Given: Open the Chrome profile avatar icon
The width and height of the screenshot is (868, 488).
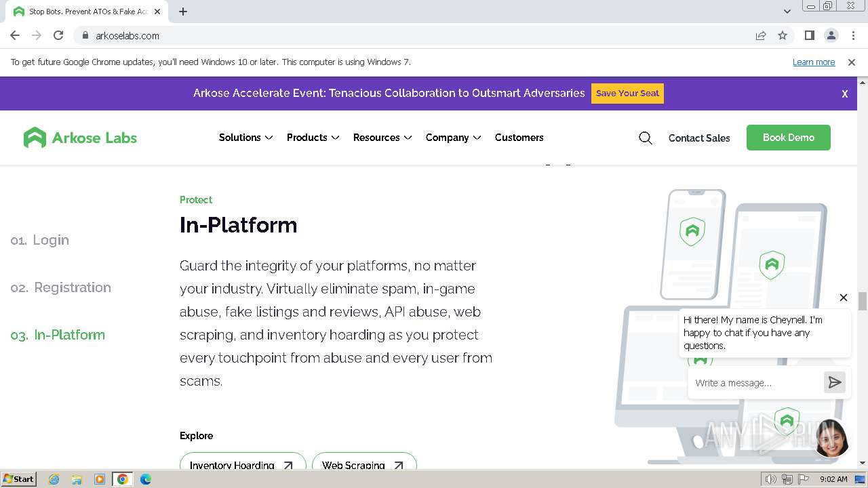Looking at the screenshot, I should pyautogui.click(x=831, y=35).
